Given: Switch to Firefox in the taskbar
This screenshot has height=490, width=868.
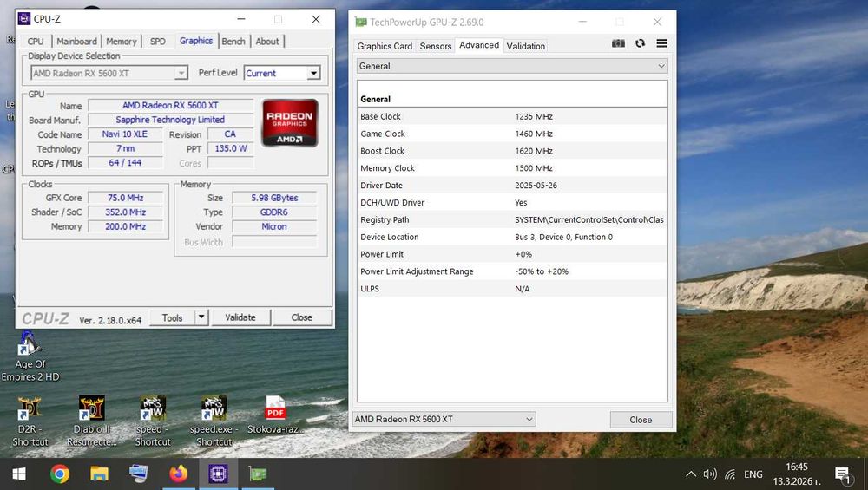Looking at the screenshot, I should 178,474.
